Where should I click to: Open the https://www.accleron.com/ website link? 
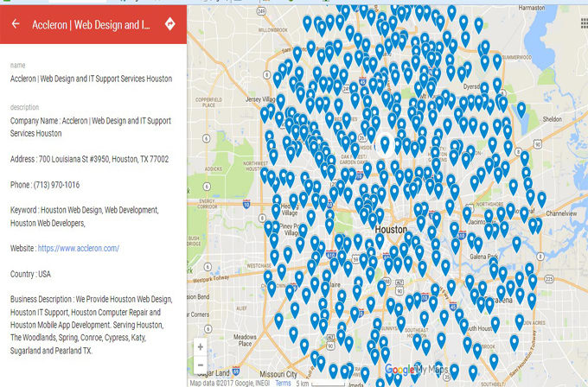[x=79, y=248]
